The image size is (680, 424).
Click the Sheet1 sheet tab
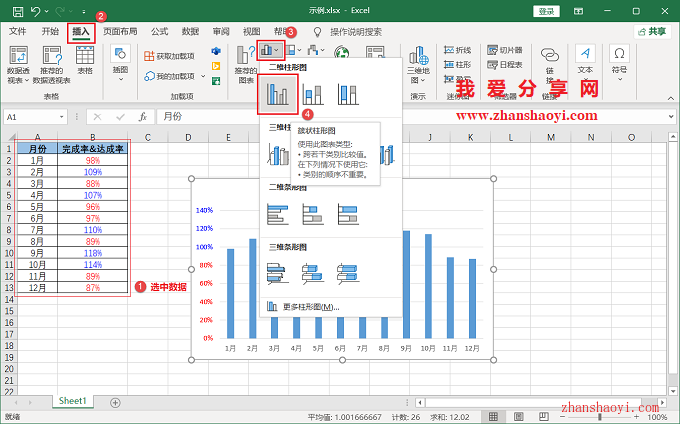pyautogui.click(x=73, y=401)
